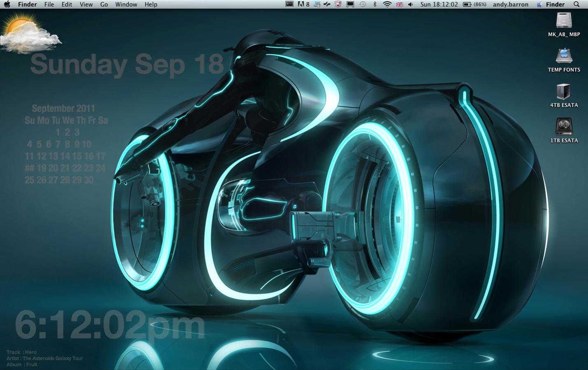Open the Finder application switcher menu
Screen dimensions: 588x370
551,4
